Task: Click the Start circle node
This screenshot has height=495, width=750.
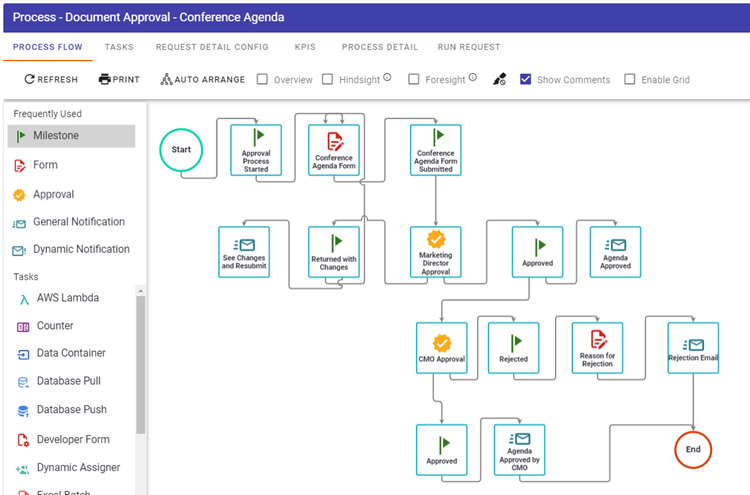Action: (x=181, y=150)
